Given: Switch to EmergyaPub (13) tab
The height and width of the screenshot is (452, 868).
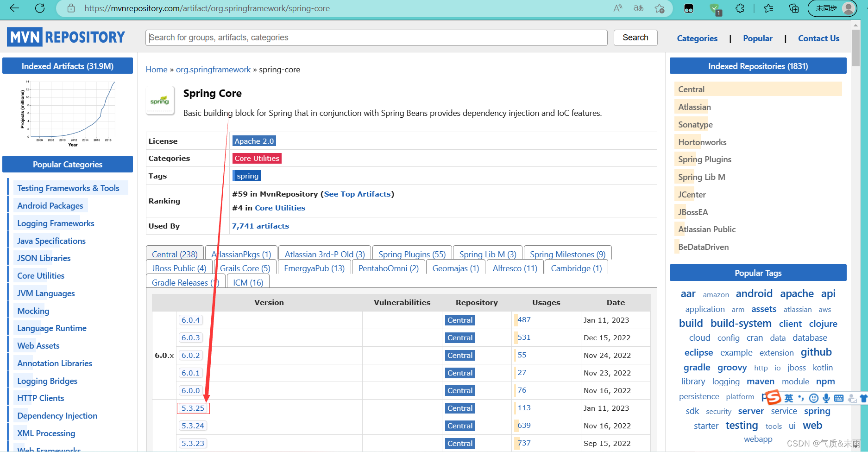Looking at the screenshot, I should pos(314,268).
